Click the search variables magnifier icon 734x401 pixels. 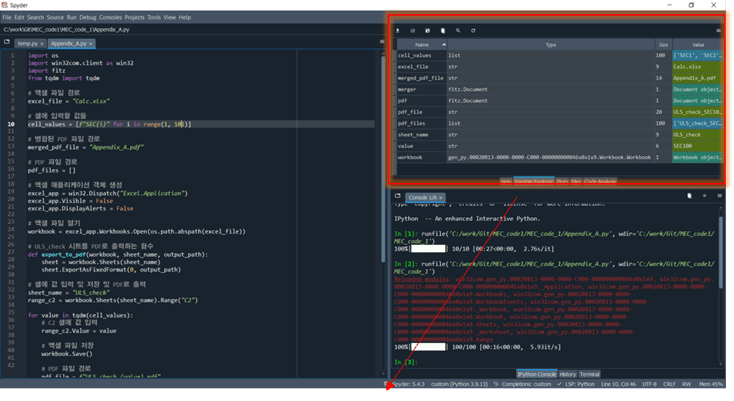click(458, 30)
